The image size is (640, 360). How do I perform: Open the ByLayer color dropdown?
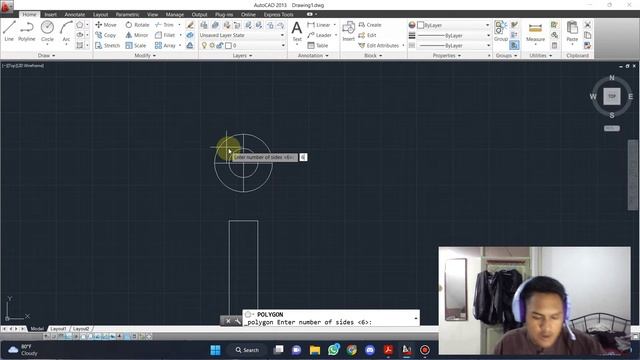point(453,25)
